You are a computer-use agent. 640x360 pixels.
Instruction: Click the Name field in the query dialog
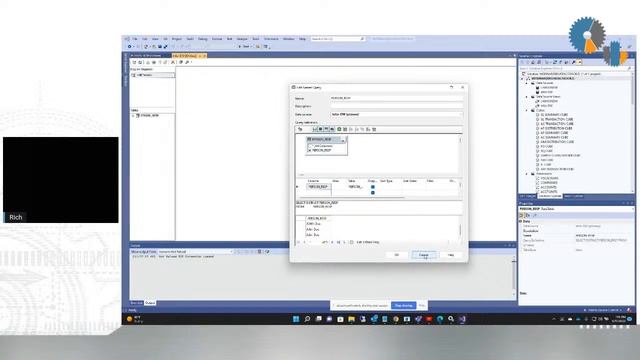tap(396, 98)
